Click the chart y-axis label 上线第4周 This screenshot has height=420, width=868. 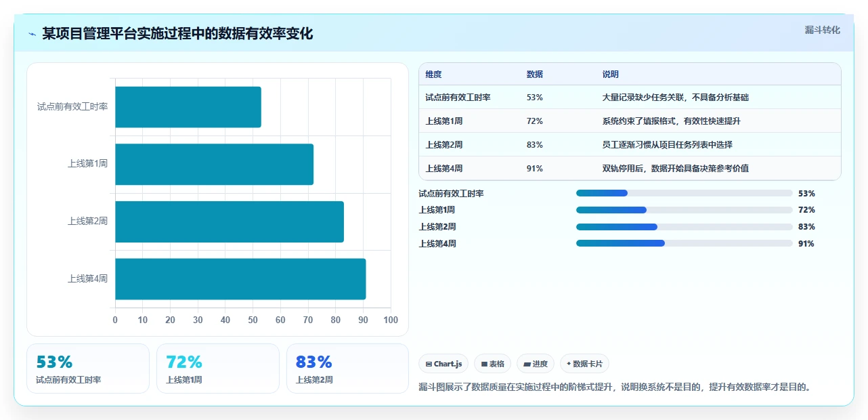[87, 278]
